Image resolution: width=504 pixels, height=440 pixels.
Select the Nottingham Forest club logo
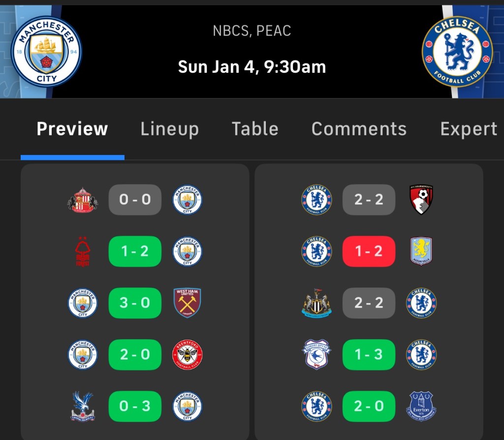(x=82, y=251)
